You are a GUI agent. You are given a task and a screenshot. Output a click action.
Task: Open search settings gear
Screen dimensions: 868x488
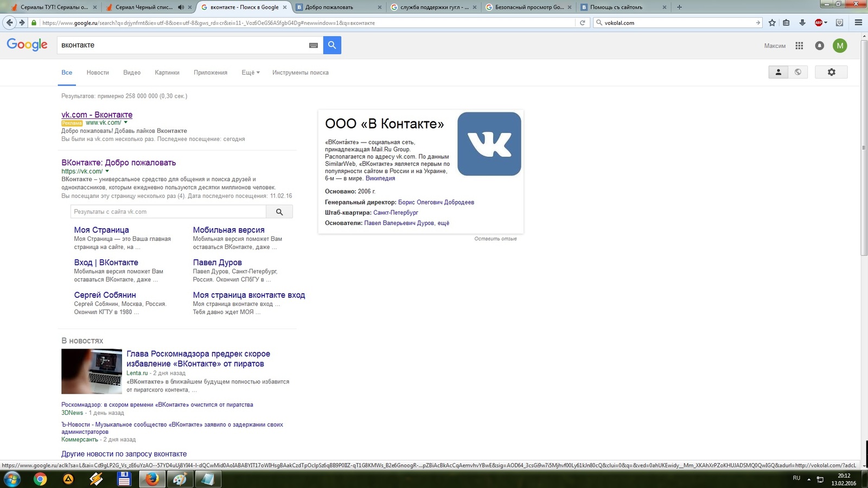coord(831,72)
